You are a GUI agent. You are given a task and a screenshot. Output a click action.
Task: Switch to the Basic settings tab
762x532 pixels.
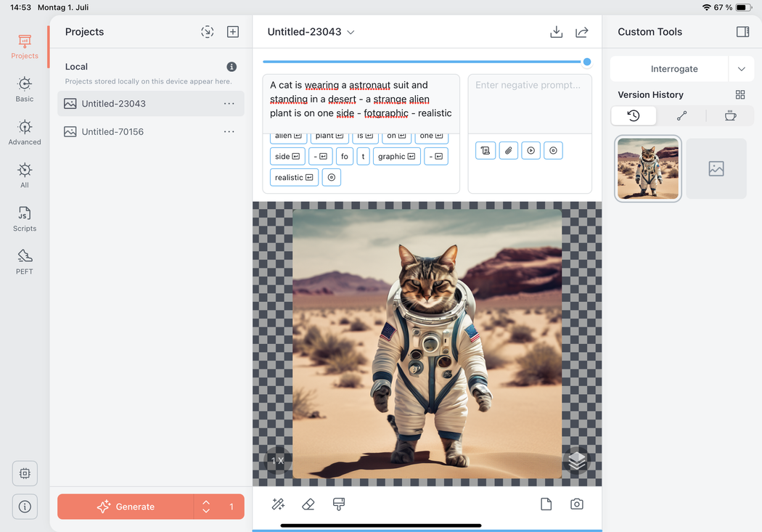pyautogui.click(x=24, y=90)
